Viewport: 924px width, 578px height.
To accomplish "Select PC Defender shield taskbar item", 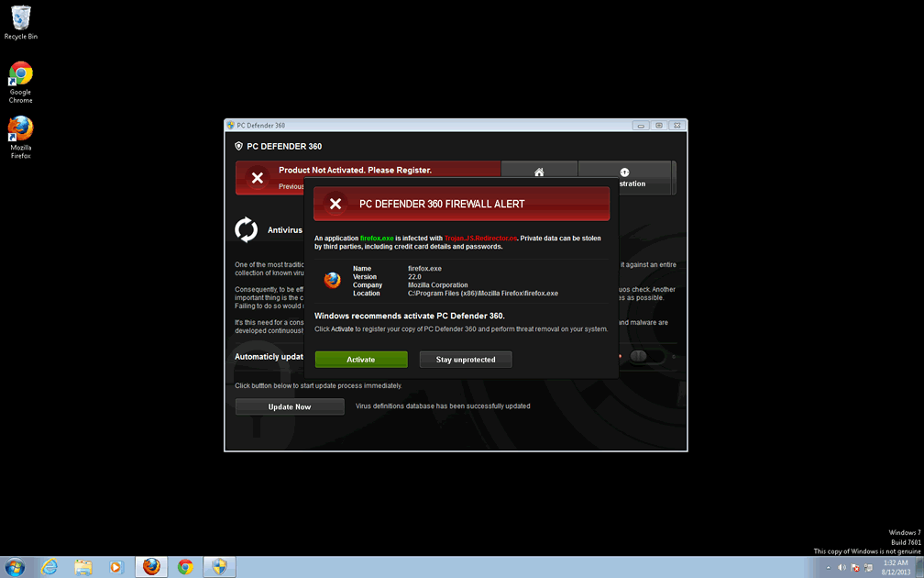I will pyautogui.click(x=219, y=566).
